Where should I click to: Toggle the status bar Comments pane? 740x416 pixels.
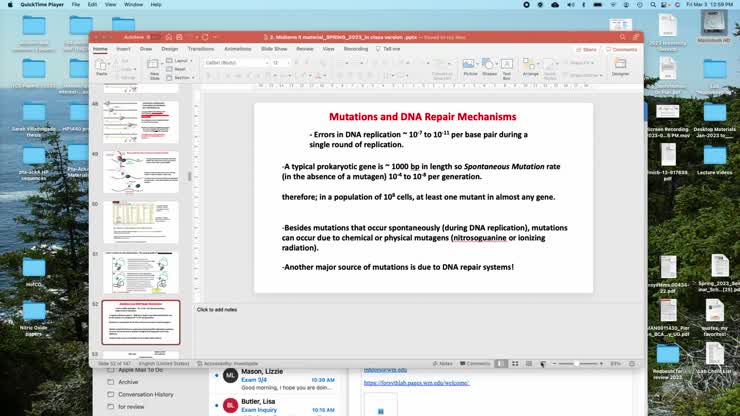pos(475,363)
